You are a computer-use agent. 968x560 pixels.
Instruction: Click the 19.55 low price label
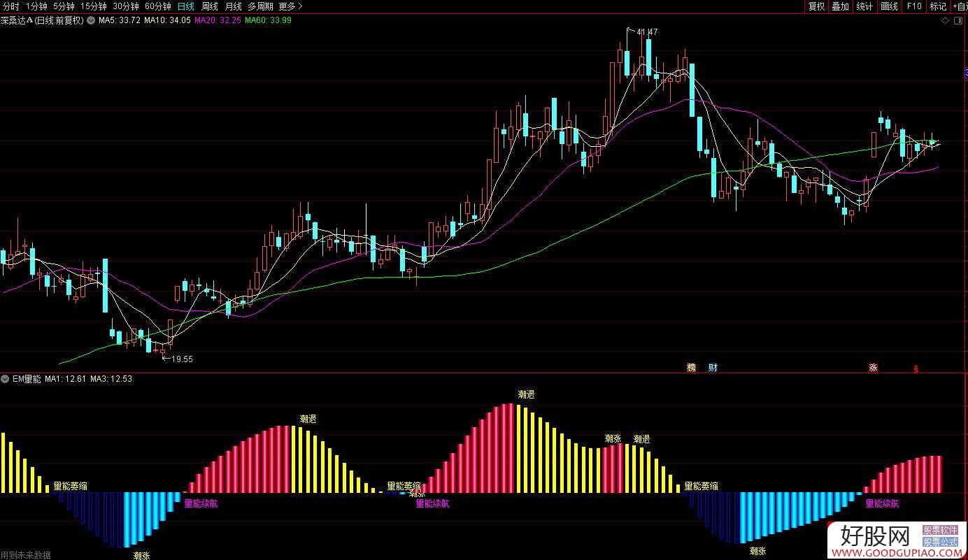tap(182, 359)
